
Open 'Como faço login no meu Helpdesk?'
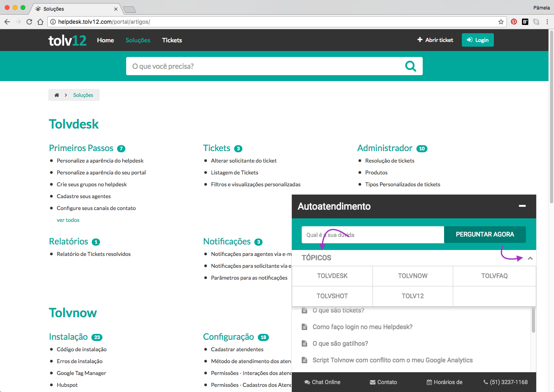[363, 327]
